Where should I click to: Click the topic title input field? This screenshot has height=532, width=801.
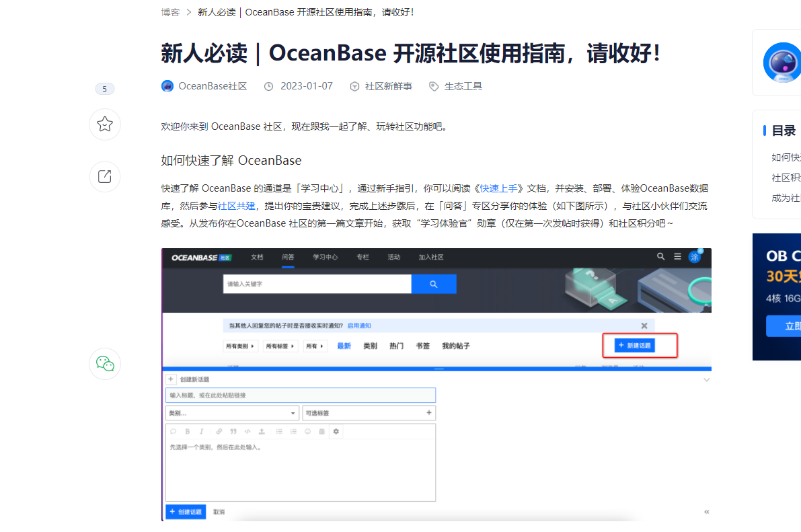(x=301, y=395)
